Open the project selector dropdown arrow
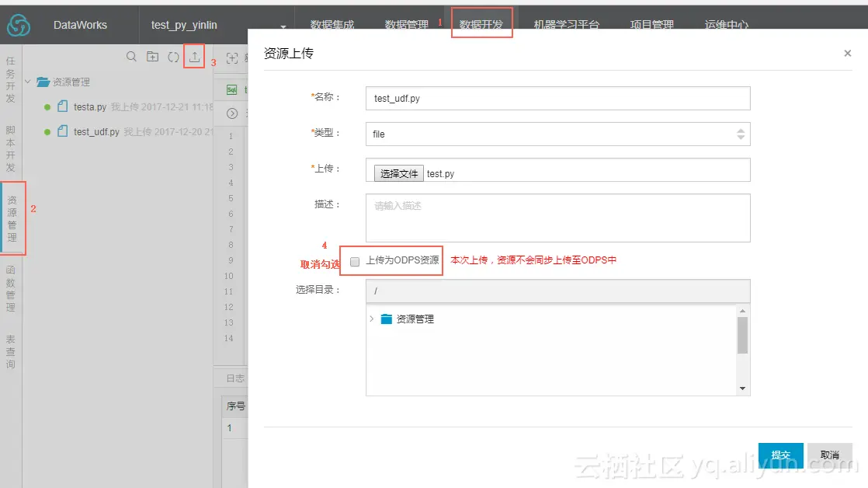Viewport: 868px width, 488px height. pyautogui.click(x=283, y=26)
